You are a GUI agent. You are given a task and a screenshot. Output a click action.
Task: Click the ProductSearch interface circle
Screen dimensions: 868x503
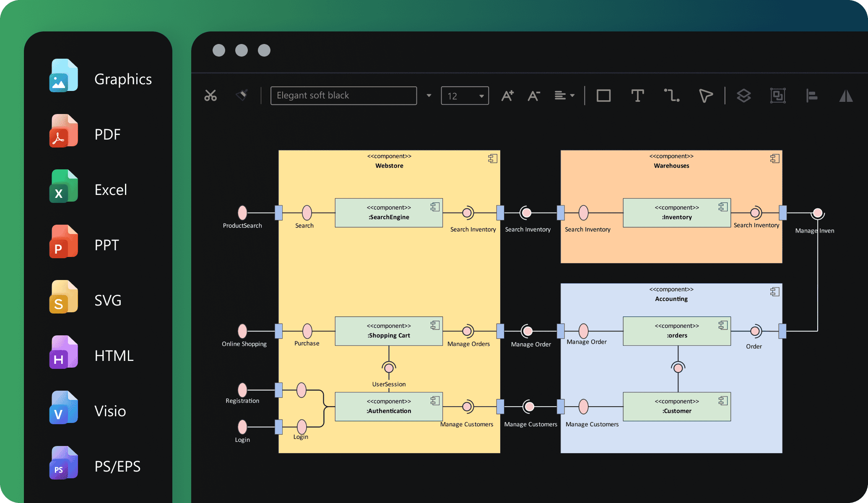[x=242, y=213]
